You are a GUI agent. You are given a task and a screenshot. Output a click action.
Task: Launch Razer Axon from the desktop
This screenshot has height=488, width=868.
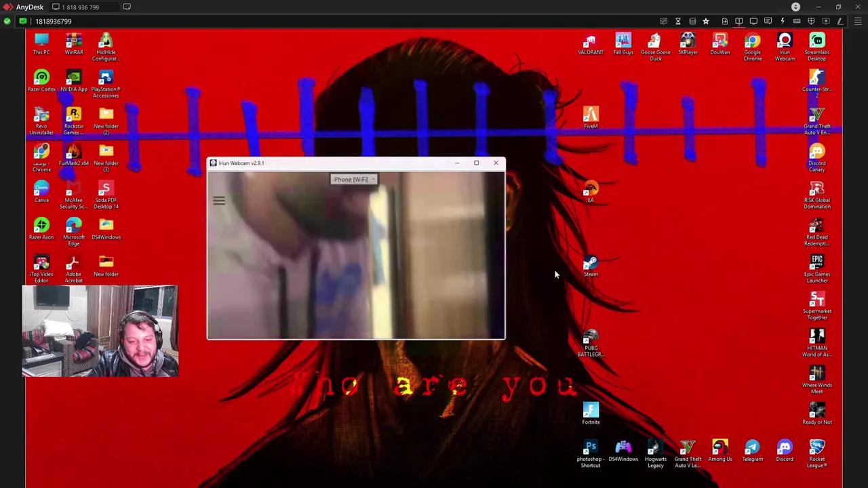pos(41,229)
